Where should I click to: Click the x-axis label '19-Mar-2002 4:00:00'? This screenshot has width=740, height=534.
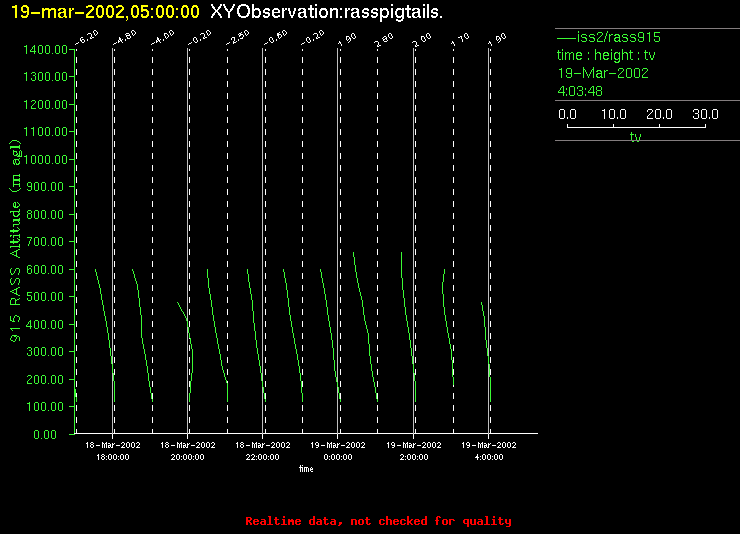point(489,451)
